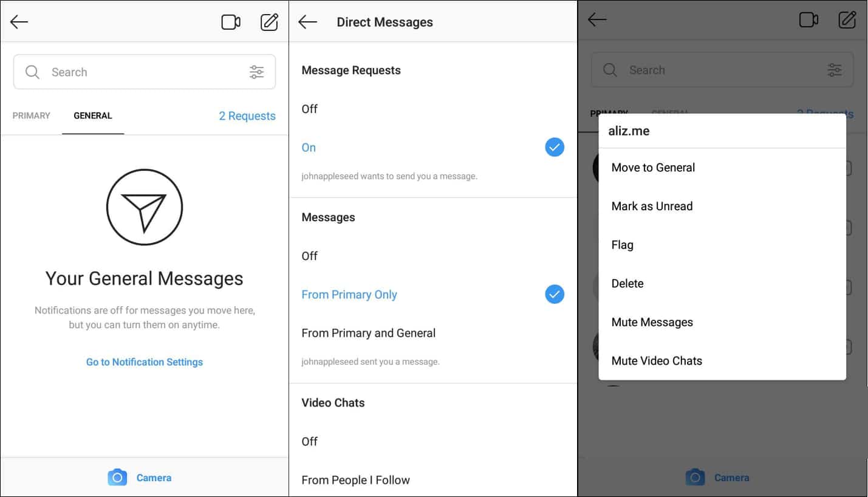Viewport: 868px width, 497px height.
Task: Go back from the Direct Messages settings
Action: click(x=308, y=22)
